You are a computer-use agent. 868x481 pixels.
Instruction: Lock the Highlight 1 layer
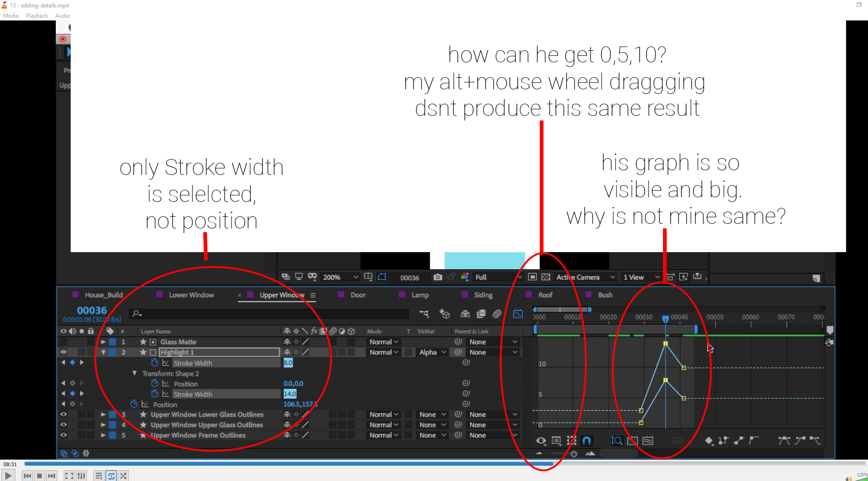pos(91,352)
